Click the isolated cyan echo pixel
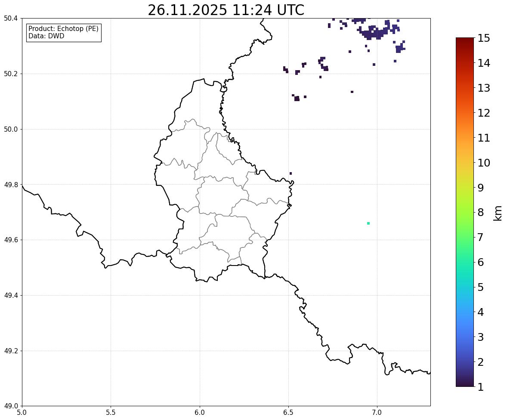 tap(368, 223)
